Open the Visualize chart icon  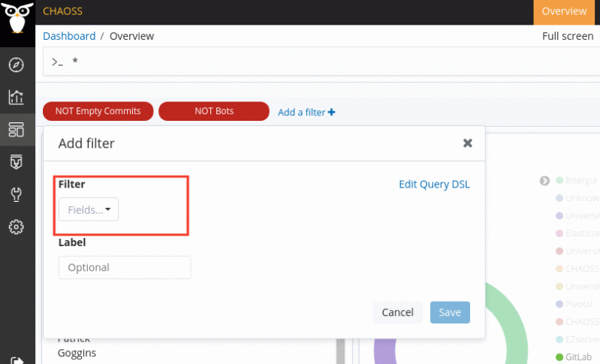(16, 97)
